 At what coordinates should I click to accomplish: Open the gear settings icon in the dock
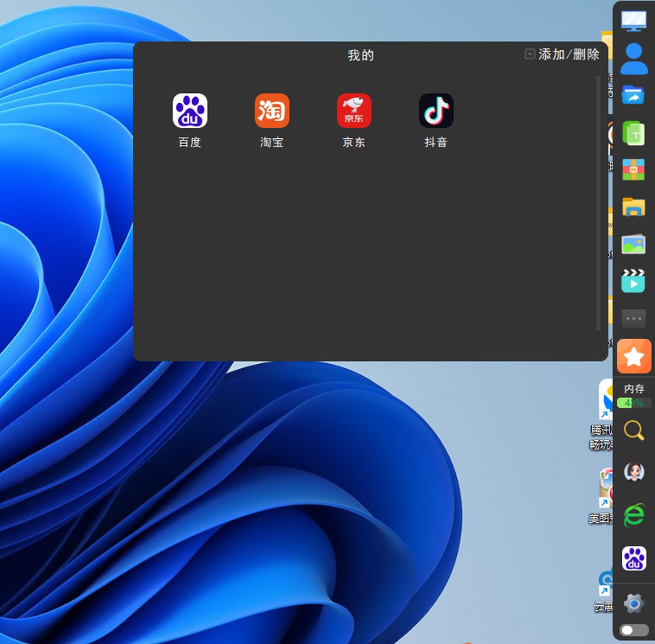(x=634, y=604)
